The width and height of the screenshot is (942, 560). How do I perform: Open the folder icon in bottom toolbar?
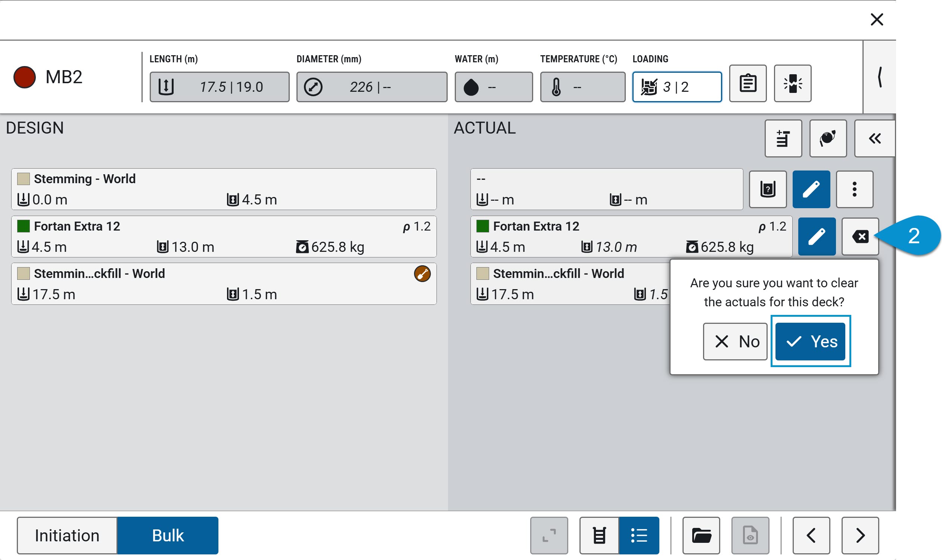[701, 535]
